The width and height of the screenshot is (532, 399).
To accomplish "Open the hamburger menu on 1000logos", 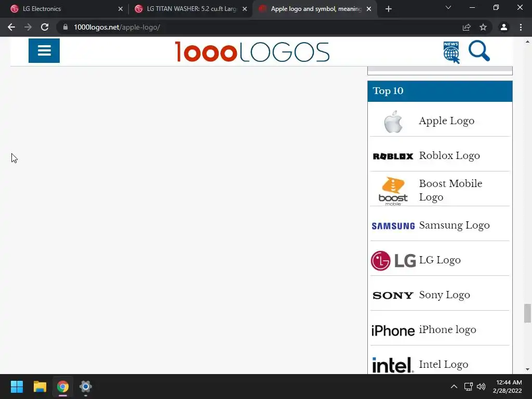I will point(44,50).
